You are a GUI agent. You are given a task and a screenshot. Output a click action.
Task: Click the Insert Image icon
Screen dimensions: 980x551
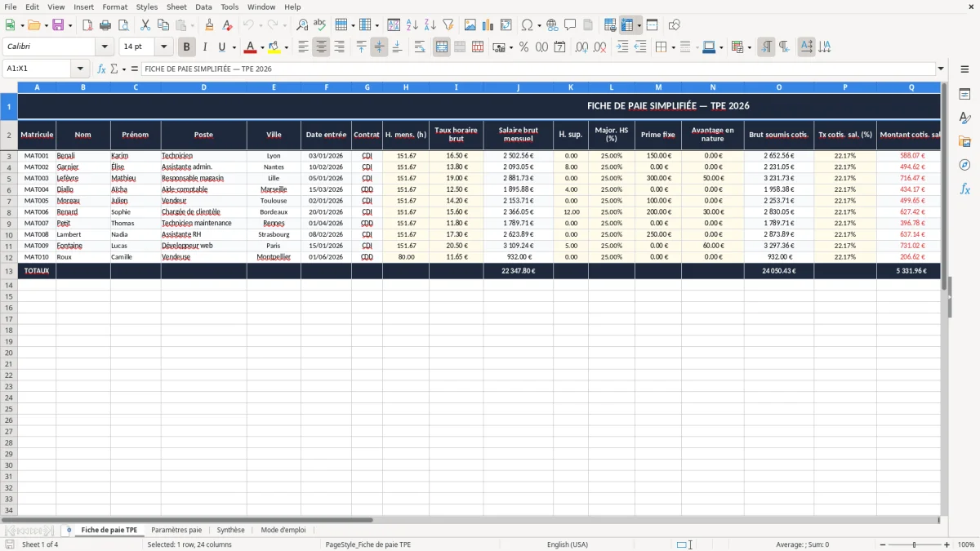(470, 25)
